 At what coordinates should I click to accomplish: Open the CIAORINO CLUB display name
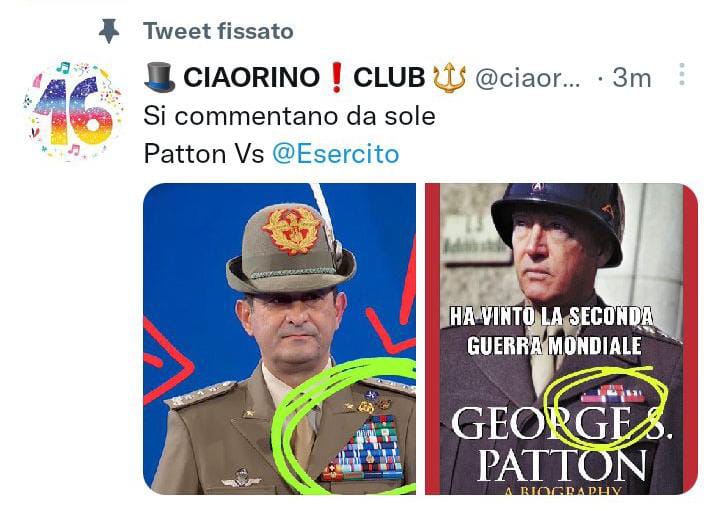[305, 77]
